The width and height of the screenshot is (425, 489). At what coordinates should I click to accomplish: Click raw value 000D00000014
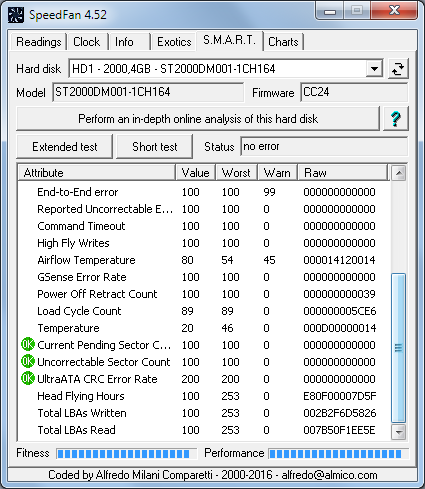coord(339,328)
